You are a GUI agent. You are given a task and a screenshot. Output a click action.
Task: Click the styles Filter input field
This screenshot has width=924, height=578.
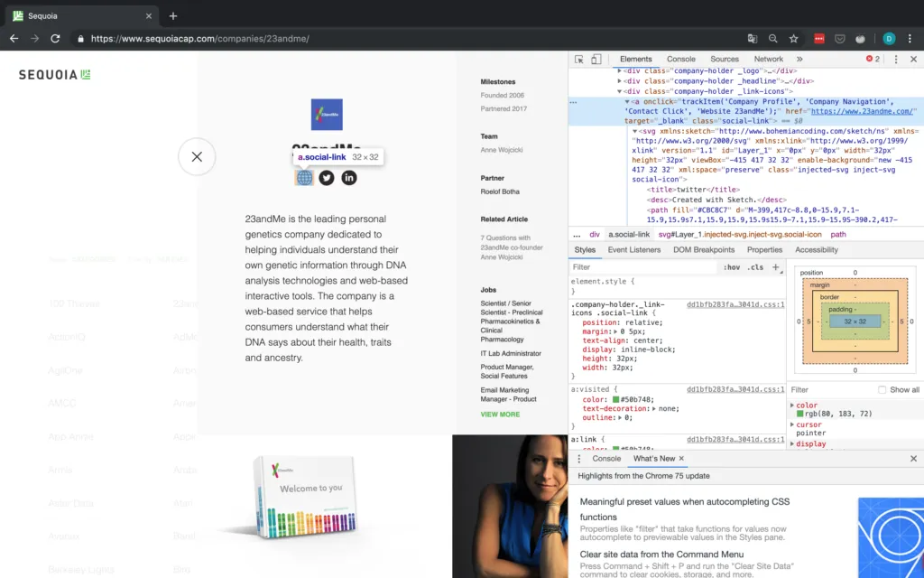point(643,267)
